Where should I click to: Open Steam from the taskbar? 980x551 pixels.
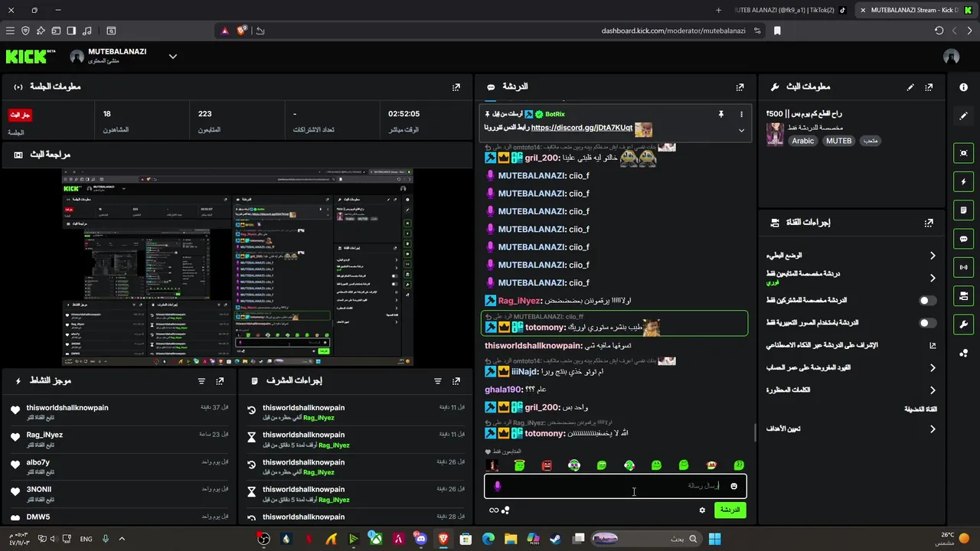[x=555, y=539]
